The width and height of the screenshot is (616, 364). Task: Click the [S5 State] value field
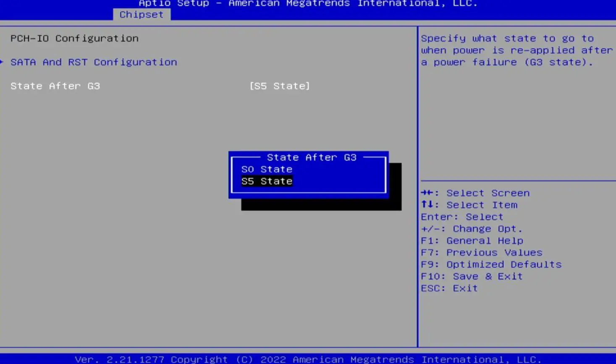(279, 86)
